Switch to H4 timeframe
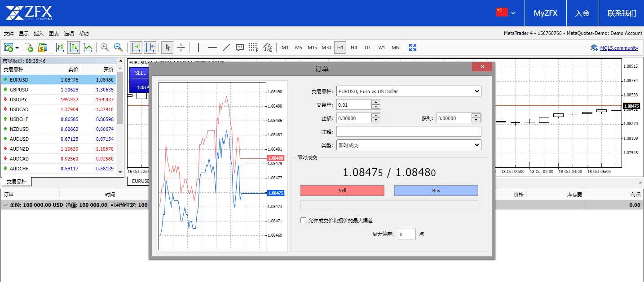The height and width of the screenshot is (282, 644). click(354, 48)
